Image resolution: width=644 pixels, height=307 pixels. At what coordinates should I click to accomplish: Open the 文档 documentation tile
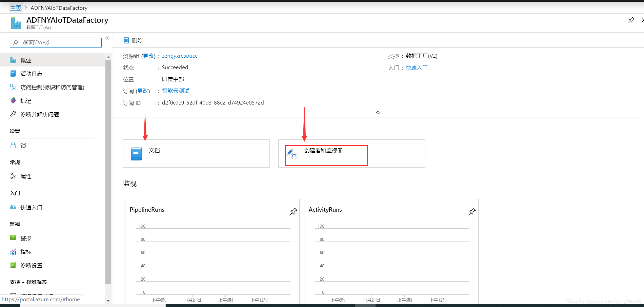tap(196, 153)
